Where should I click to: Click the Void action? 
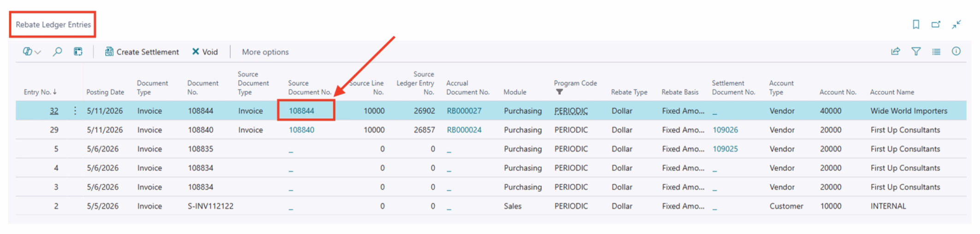tap(205, 52)
